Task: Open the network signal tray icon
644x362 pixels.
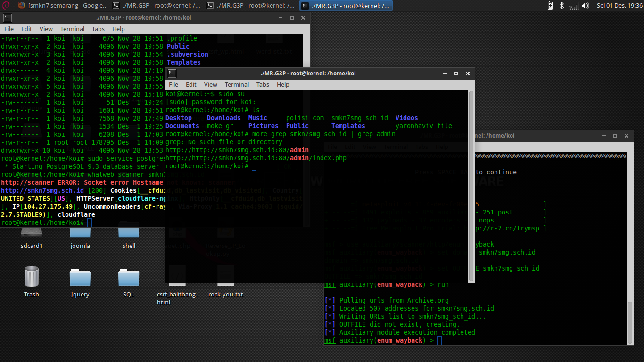Action: (x=574, y=6)
